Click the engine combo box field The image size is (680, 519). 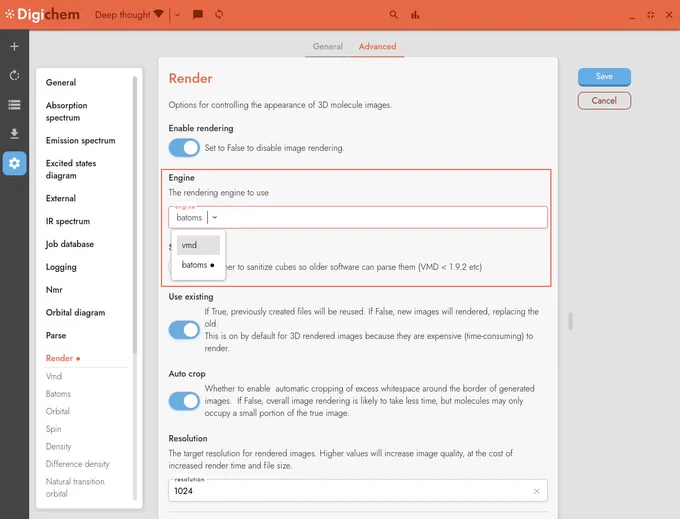pyautogui.click(x=358, y=217)
